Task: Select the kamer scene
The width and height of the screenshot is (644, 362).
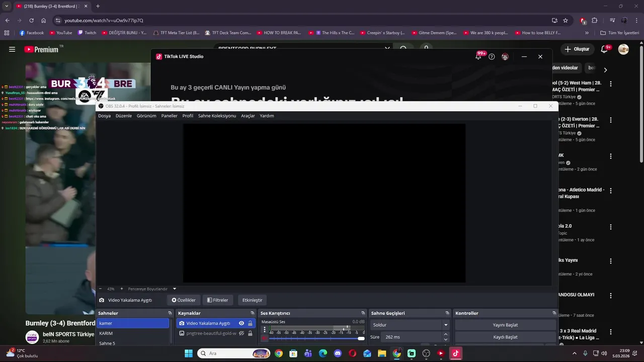Action: coord(133,323)
